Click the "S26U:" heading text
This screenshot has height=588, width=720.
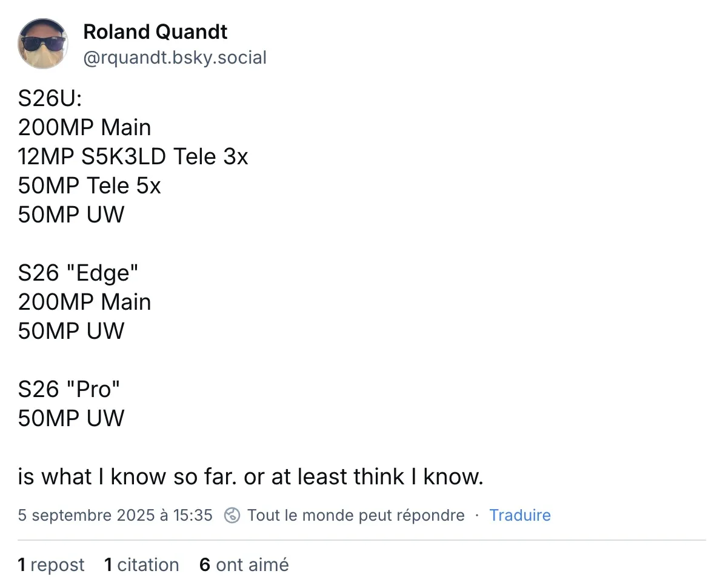tap(46, 99)
